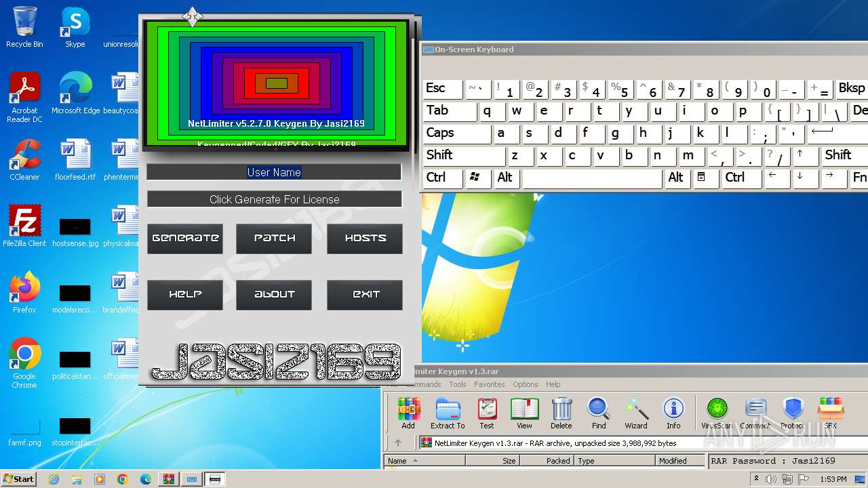Open hostsense.jpg file on desktop
The image size is (868, 488).
coord(75,231)
